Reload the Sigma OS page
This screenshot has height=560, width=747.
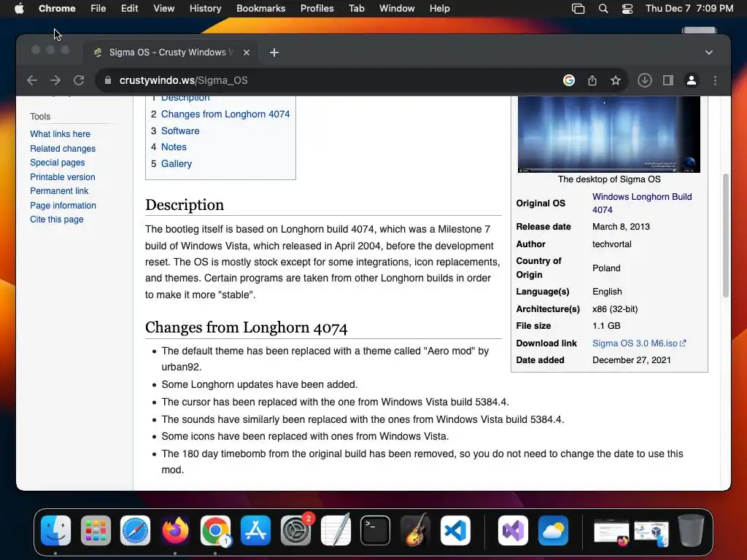[79, 80]
